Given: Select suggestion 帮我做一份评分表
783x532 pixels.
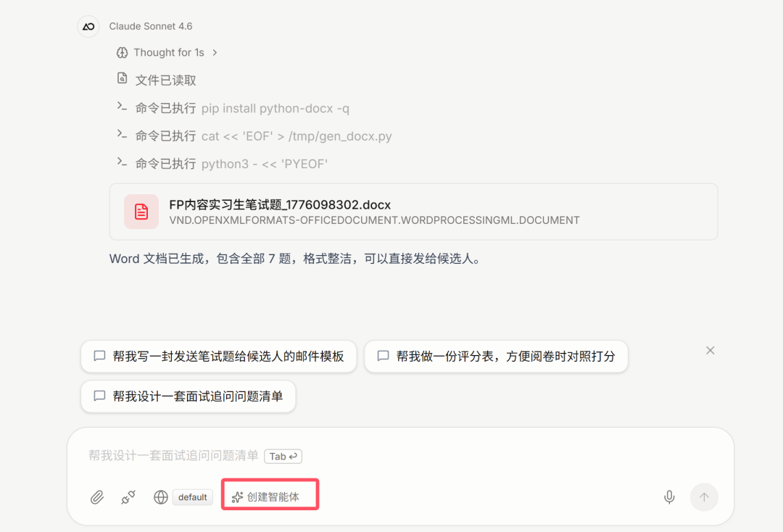Looking at the screenshot, I should 496,357.
